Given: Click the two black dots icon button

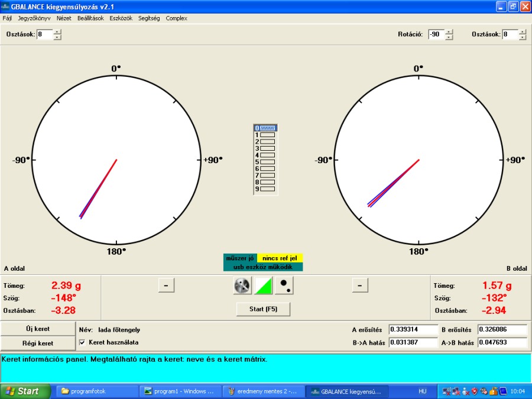Looking at the screenshot, I should 284,286.
